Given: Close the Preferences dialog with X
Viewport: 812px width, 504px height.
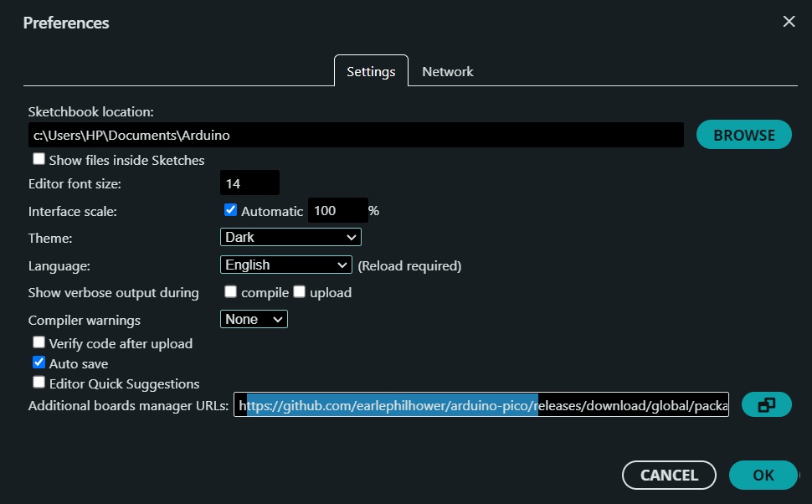Looking at the screenshot, I should (x=789, y=22).
